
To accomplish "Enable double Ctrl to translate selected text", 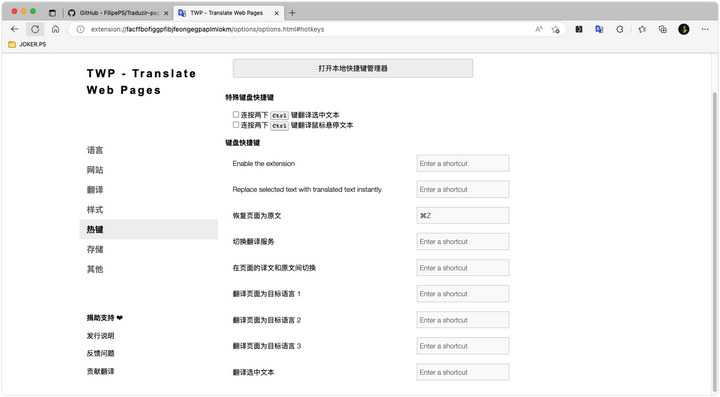I will click(236, 114).
